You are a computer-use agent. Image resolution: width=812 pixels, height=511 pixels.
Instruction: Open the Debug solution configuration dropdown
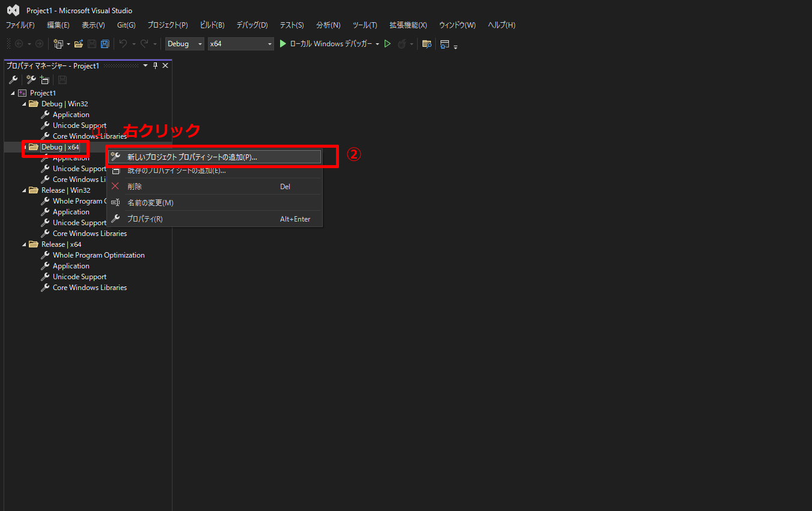click(x=185, y=44)
